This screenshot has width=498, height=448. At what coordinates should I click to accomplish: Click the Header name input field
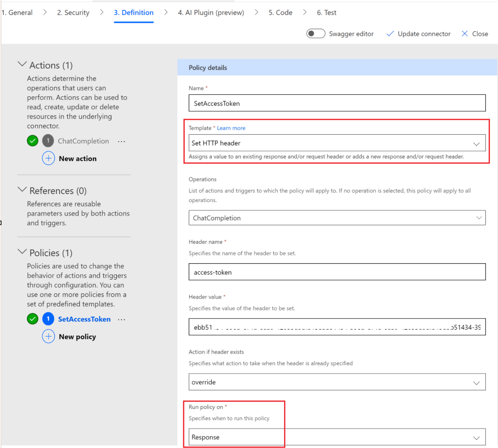click(x=336, y=272)
